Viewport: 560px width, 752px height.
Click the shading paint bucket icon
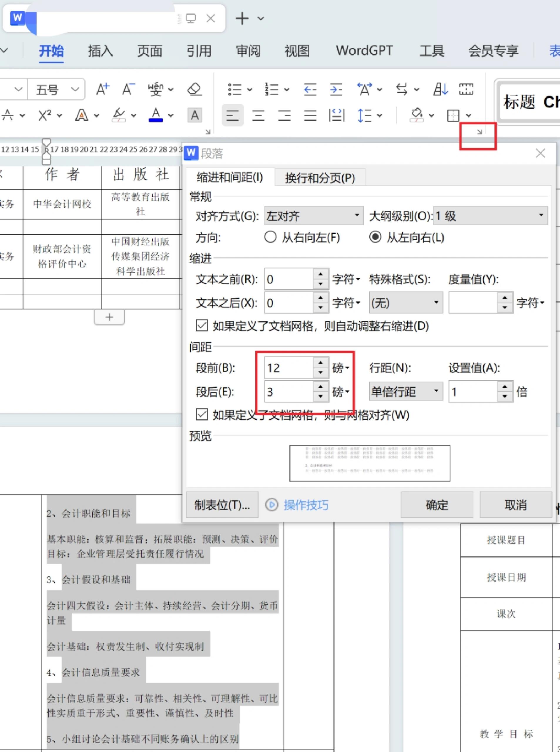417,115
